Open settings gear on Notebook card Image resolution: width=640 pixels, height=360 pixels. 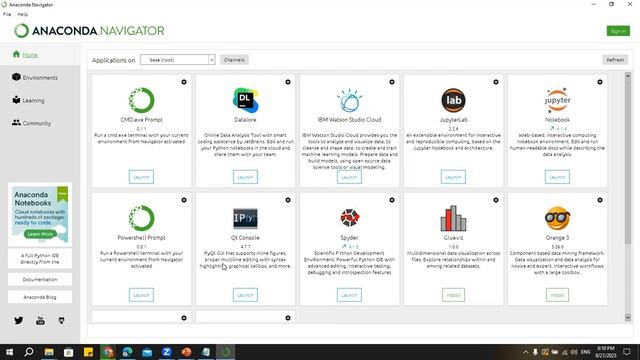pos(600,82)
